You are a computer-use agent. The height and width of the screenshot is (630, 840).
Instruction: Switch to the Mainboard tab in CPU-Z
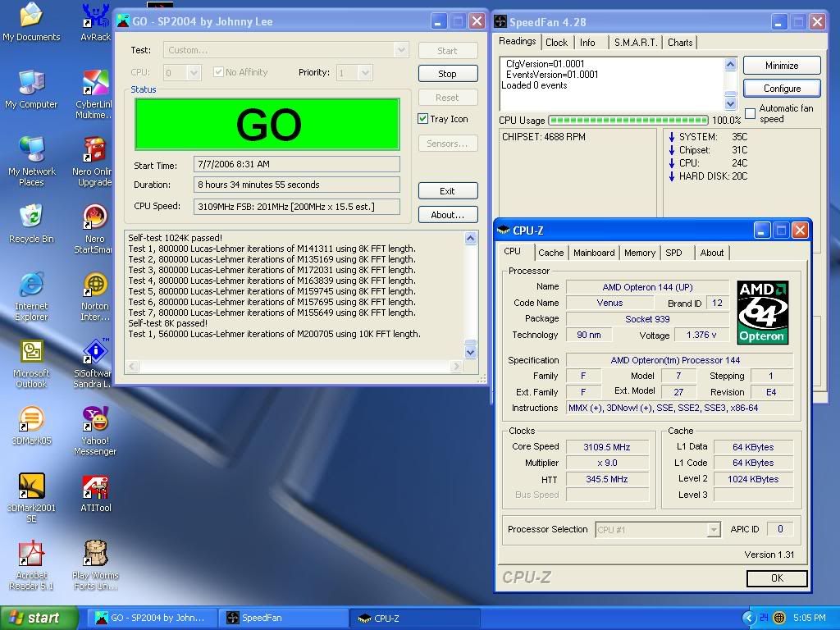[594, 253]
